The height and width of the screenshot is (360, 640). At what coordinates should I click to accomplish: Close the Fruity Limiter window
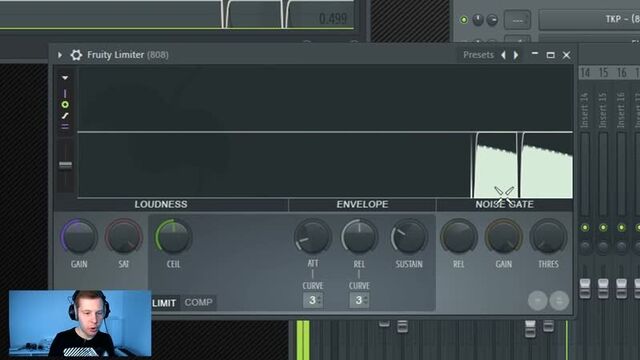point(566,55)
